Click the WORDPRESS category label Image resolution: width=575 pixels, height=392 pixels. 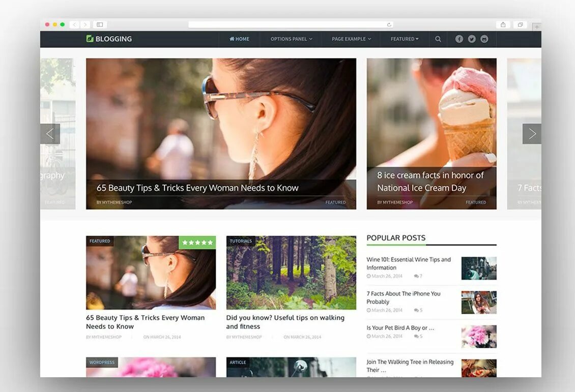pos(102,363)
